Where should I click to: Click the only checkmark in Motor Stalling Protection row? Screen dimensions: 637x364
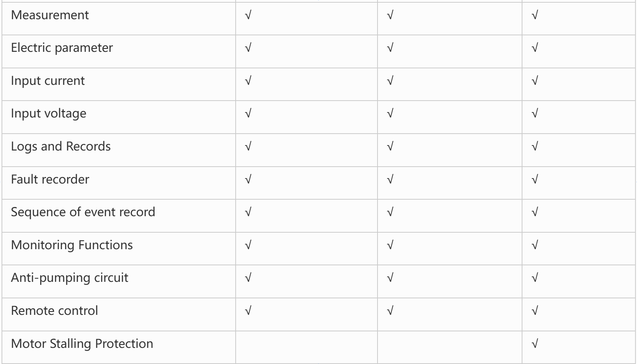[x=534, y=344]
